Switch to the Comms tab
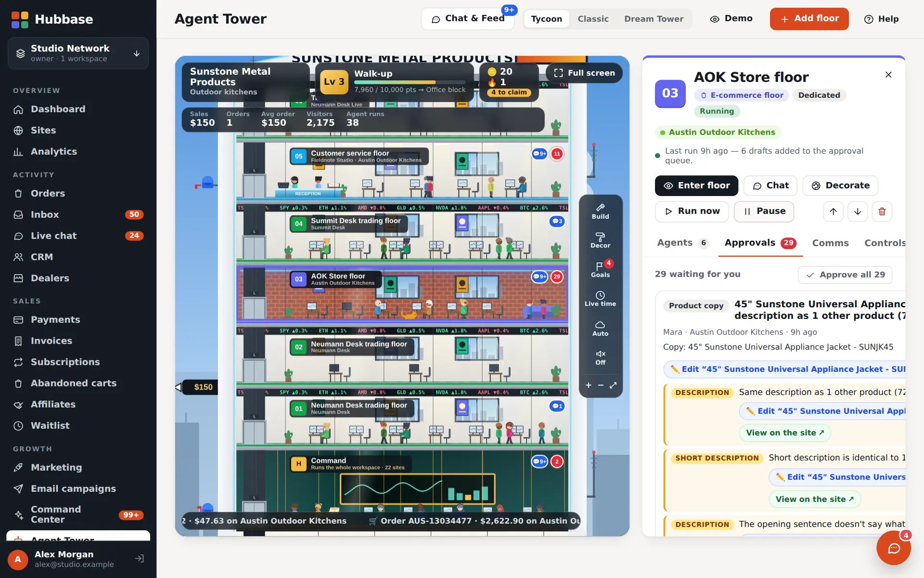The height and width of the screenshot is (578, 924). [x=830, y=243]
